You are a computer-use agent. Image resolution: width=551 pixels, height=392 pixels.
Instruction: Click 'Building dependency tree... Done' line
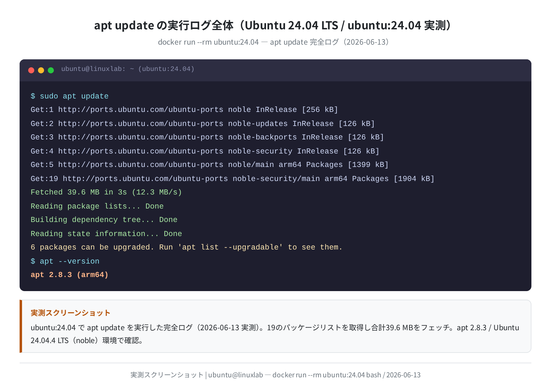[x=104, y=220]
